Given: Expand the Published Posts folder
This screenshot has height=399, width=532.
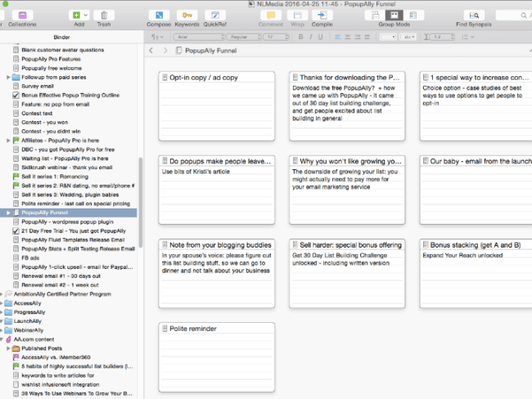Looking at the screenshot, I should point(8,347).
